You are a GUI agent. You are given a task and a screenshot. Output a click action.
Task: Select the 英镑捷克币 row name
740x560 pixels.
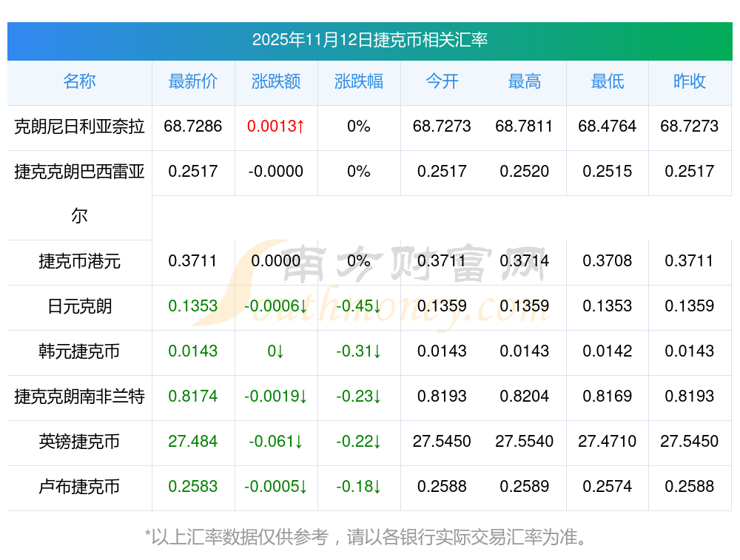[79, 442]
